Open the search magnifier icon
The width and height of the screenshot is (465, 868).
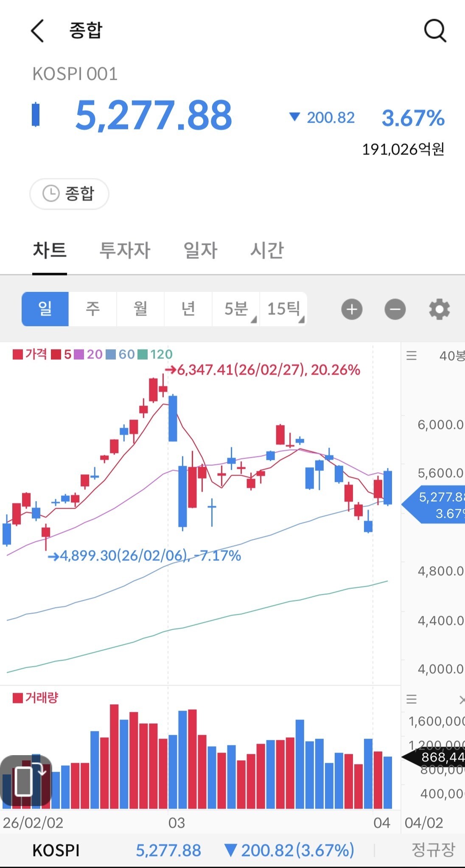click(435, 31)
